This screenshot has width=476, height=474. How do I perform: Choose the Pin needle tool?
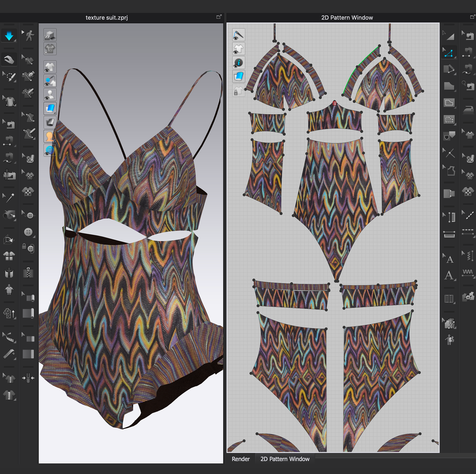coord(10,198)
